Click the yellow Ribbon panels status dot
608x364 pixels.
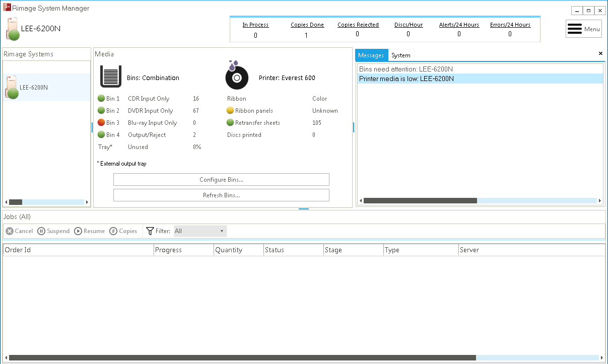click(230, 111)
